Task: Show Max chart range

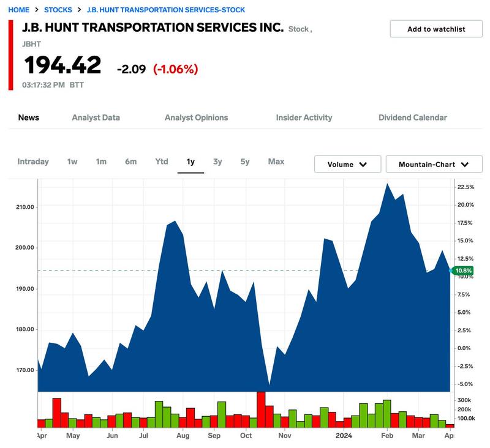Action: pyautogui.click(x=276, y=162)
